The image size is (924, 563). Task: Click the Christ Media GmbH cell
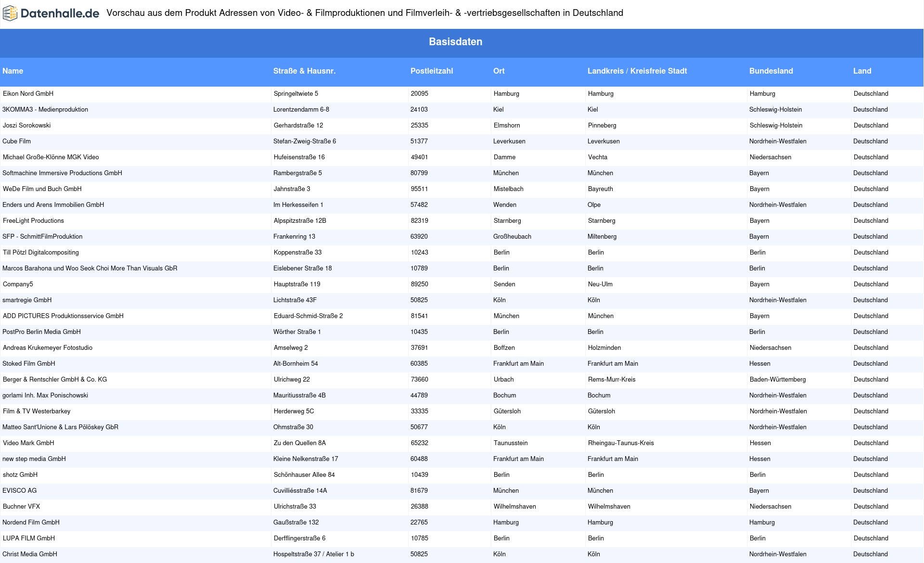pos(30,554)
